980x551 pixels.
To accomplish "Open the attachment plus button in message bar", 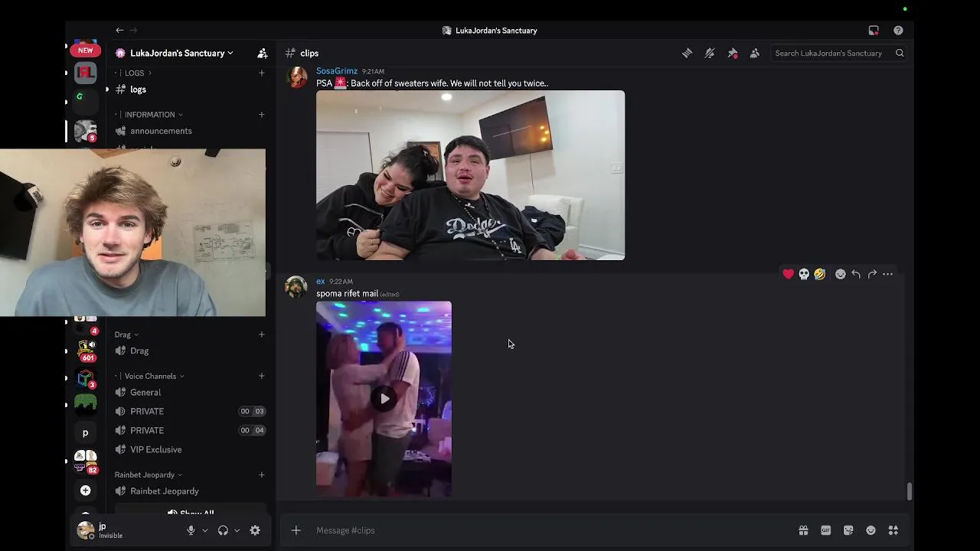I will (296, 530).
